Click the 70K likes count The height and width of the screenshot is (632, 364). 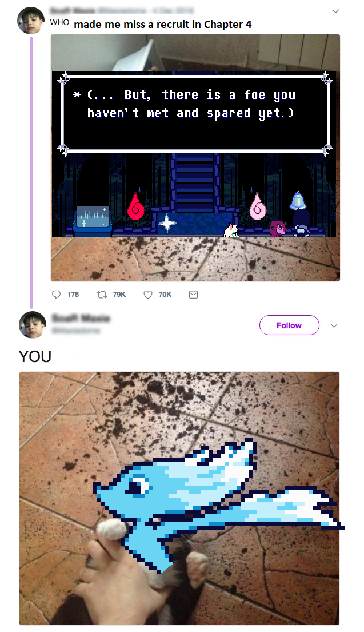165,295
